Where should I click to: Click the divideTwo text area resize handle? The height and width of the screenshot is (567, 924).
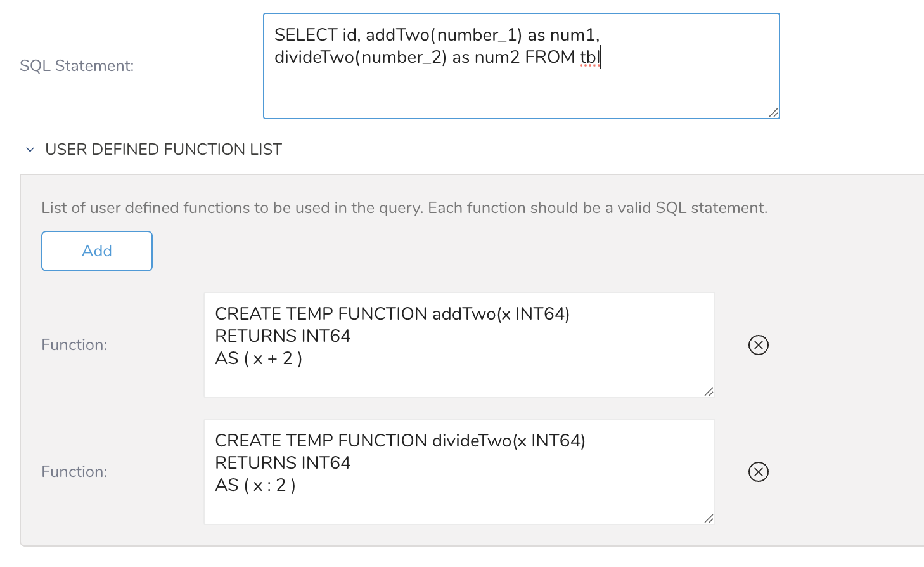pyautogui.click(x=709, y=519)
